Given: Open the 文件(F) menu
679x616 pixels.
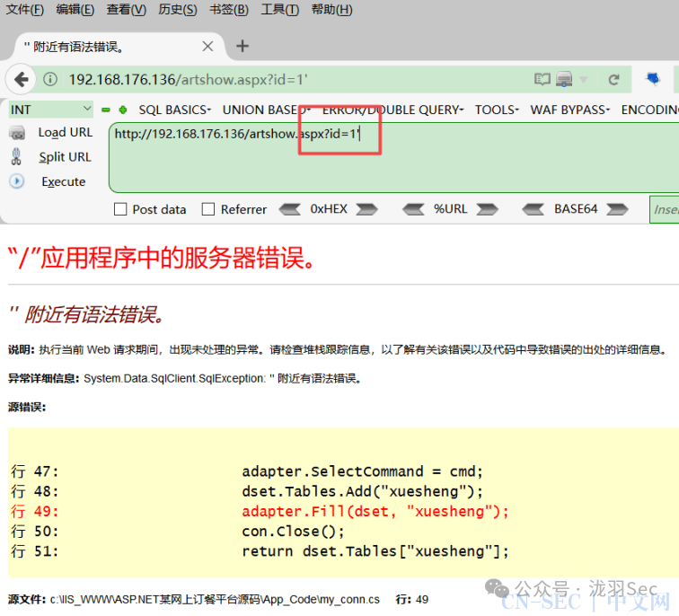Looking at the screenshot, I should [24, 10].
